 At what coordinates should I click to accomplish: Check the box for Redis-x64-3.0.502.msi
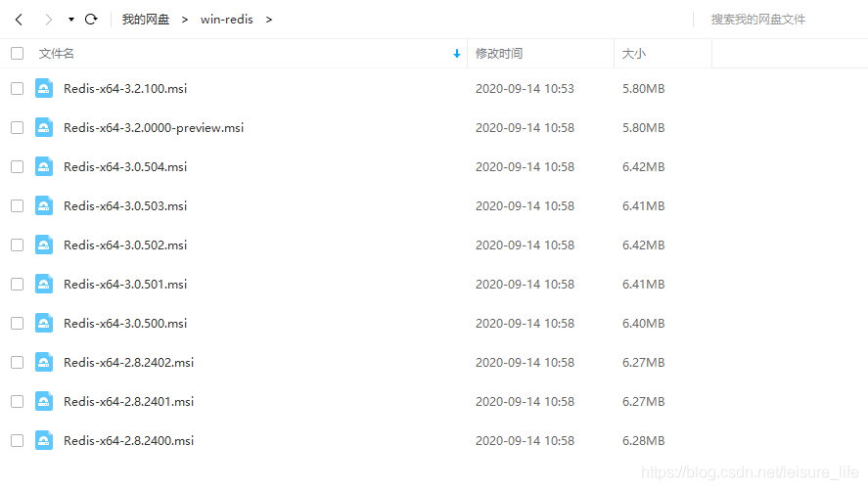click(x=18, y=245)
